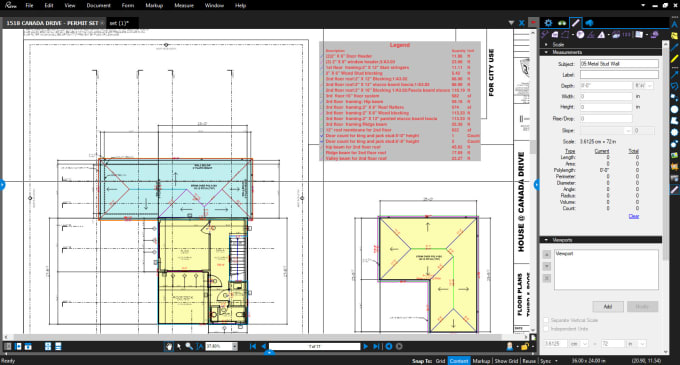680x365 pixels.
Task: Toggle Snap To Grid
Action: (440, 361)
